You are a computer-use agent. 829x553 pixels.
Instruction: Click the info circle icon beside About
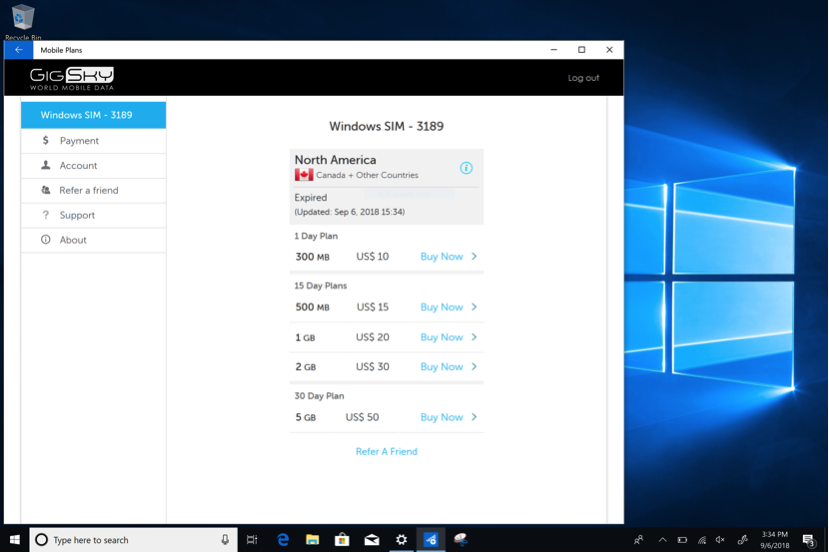(46, 239)
